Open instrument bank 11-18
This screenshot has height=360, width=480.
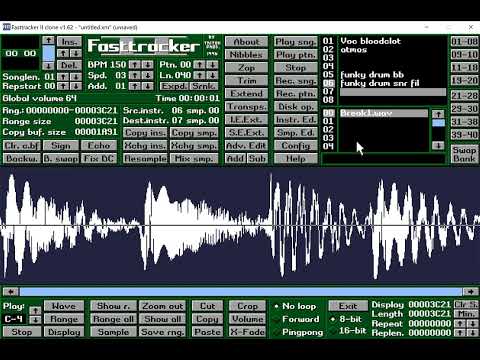[465, 67]
